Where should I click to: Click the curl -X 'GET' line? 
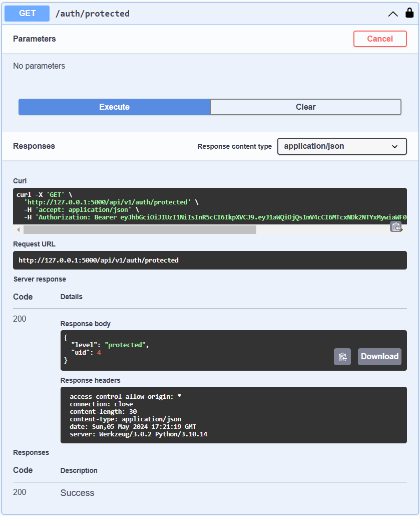45,194
